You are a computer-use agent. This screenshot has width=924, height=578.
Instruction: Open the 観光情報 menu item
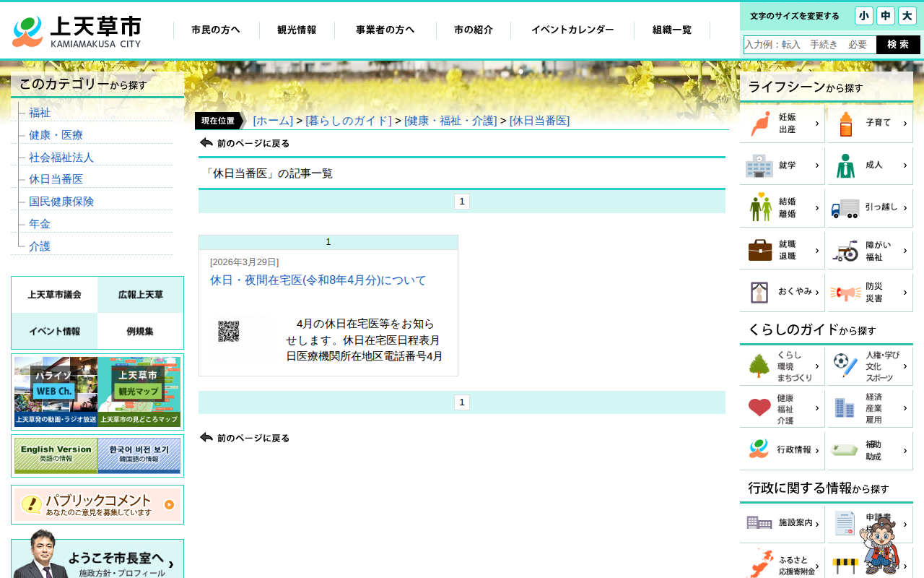297,30
